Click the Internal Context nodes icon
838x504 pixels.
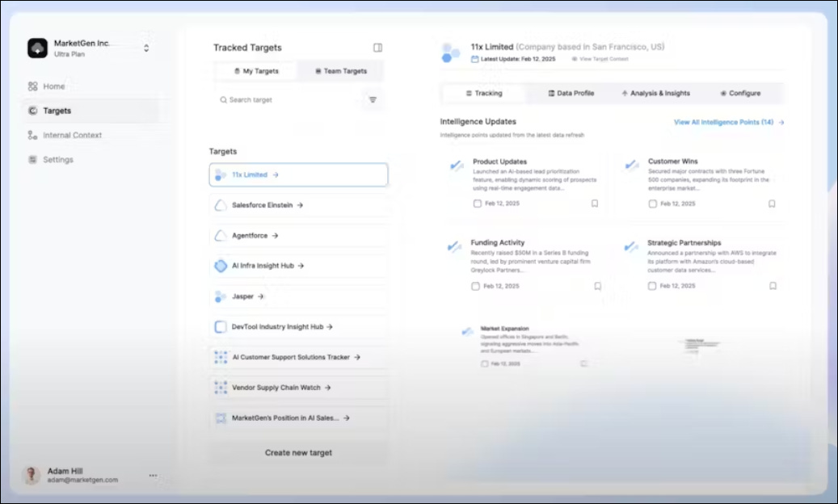point(32,135)
